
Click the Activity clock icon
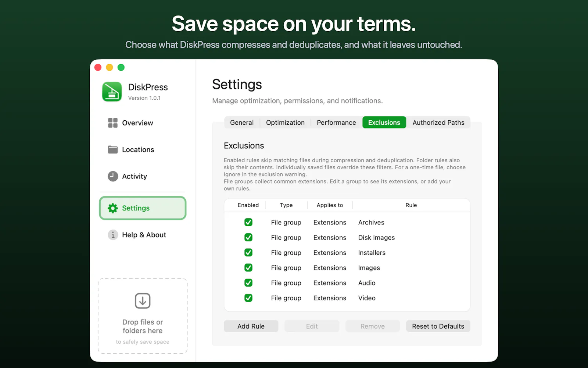pos(113,176)
